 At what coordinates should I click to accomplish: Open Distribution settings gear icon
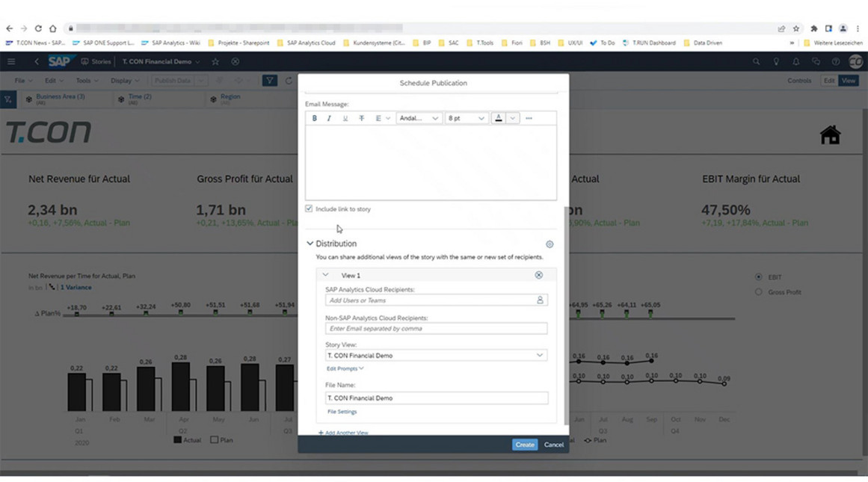tap(550, 244)
